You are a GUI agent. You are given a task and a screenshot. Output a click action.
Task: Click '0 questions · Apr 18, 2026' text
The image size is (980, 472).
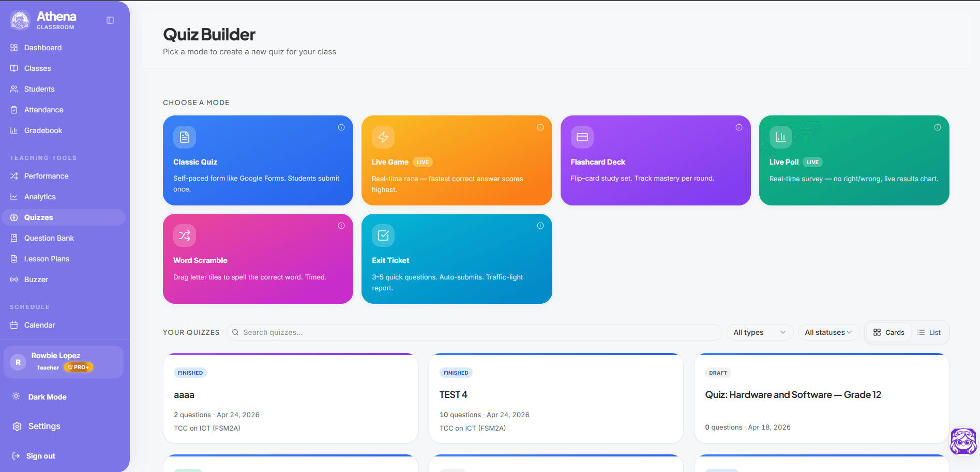(x=748, y=427)
